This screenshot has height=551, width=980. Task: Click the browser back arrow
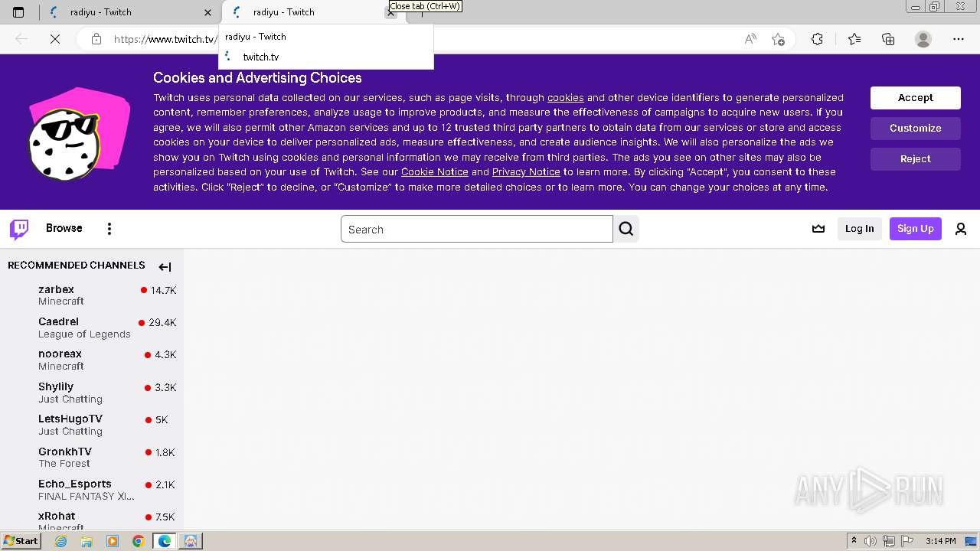click(21, 39)
